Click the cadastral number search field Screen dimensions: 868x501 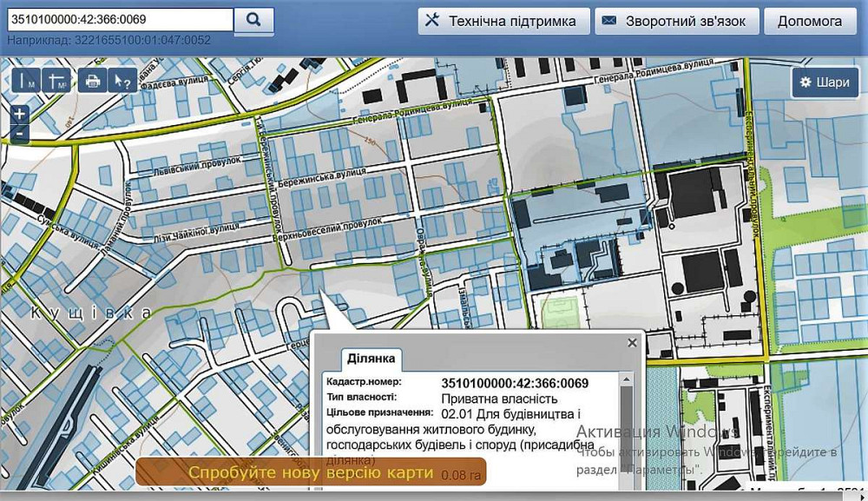click(119, 20)
